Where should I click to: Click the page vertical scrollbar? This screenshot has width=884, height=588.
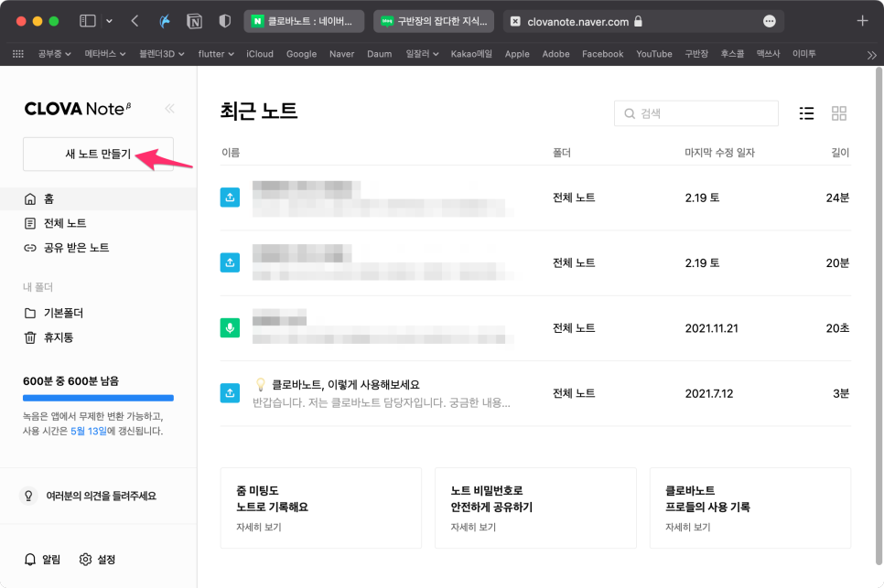(879, 315)
